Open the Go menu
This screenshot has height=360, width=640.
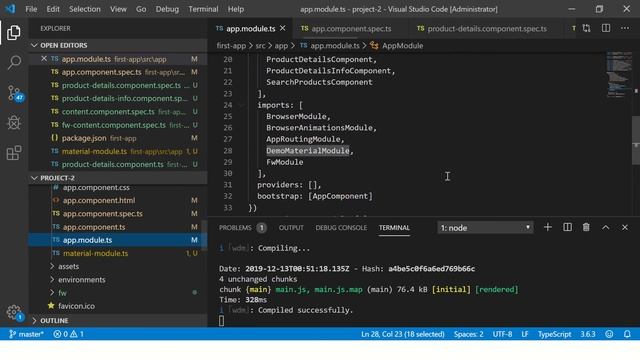click(141, 9)
